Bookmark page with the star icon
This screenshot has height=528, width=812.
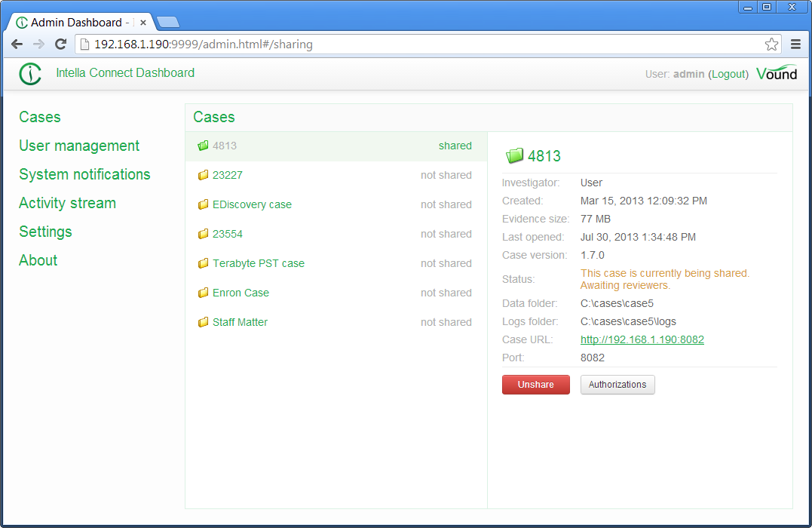point(771,45)
